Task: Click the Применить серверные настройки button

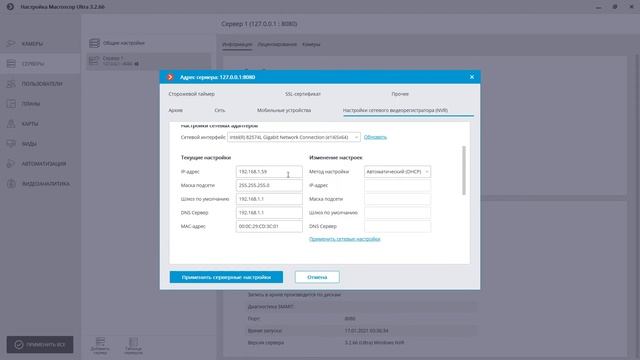Action: point(226,277)
